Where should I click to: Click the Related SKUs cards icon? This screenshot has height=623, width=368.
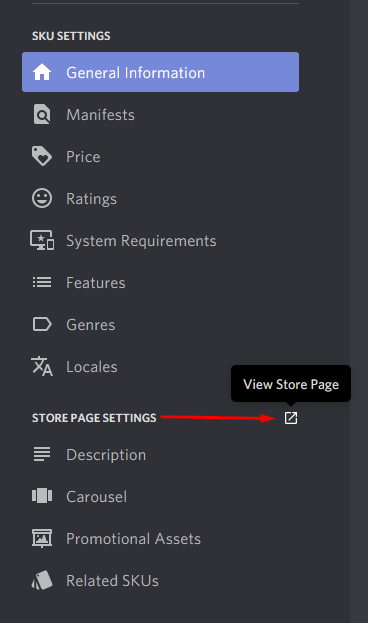pyautogui.click(x=42, y=580)
